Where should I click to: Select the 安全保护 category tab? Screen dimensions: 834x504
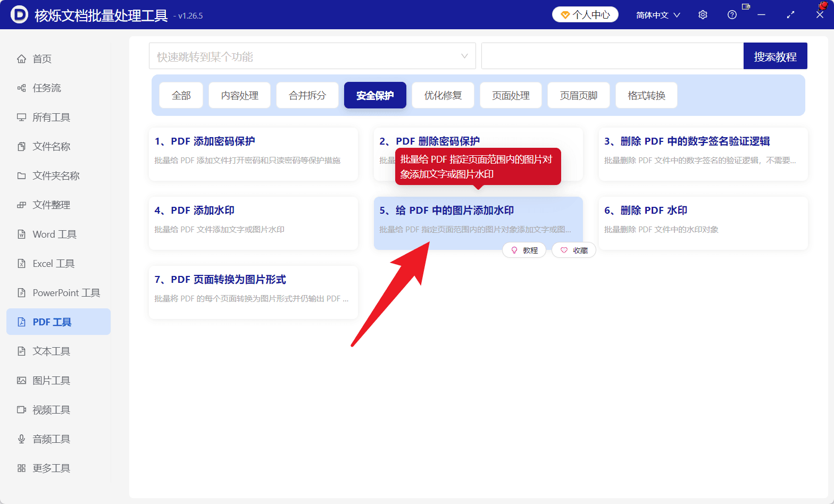pyautogui.click(x=375, y=95)
